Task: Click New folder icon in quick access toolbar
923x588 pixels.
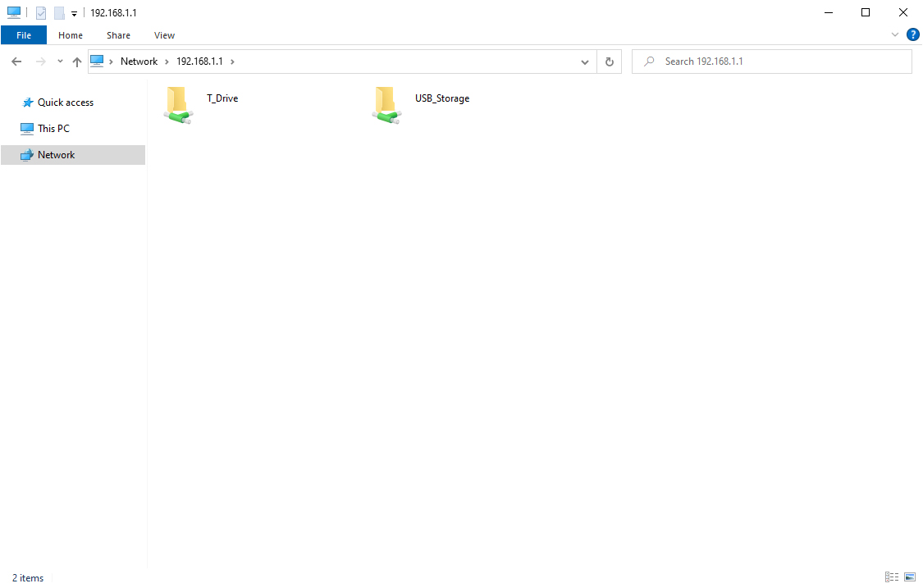Action: (x=59, y=13)
